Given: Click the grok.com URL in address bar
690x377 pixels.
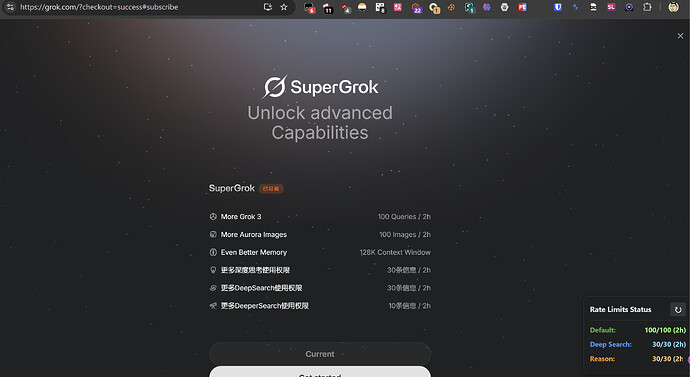Looking at the screenshot, I should [x=99, y=7].
